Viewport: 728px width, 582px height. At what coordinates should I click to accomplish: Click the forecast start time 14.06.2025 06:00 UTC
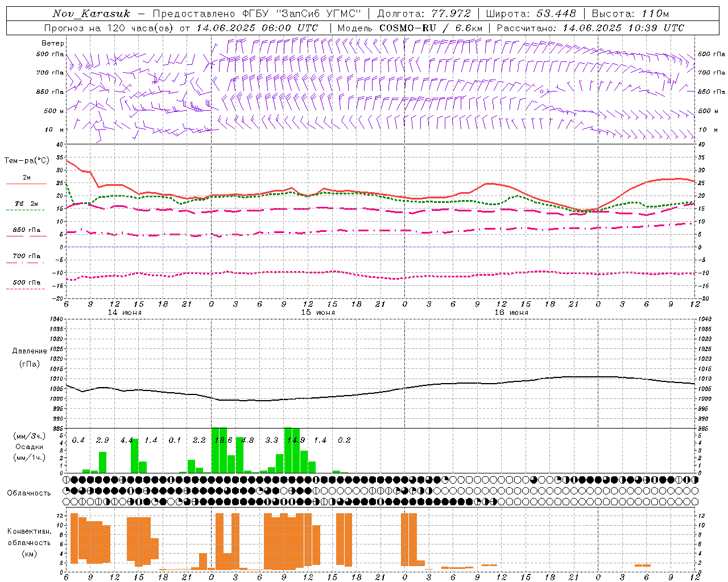pyautogui.click(x=258, y=28)
